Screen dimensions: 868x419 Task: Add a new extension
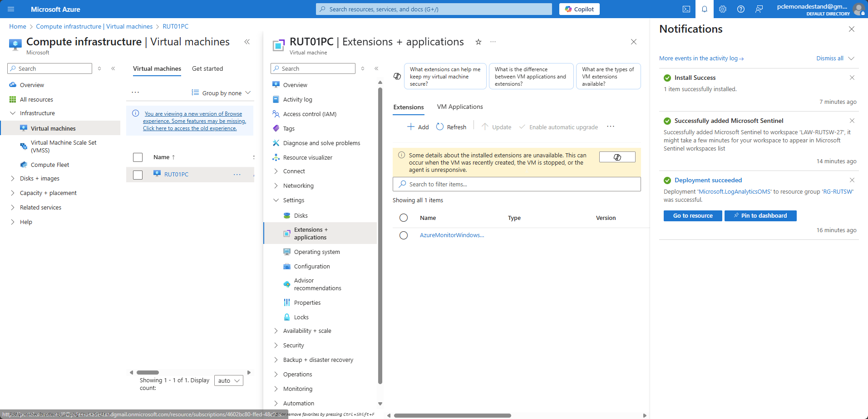(x=418, y=127)
